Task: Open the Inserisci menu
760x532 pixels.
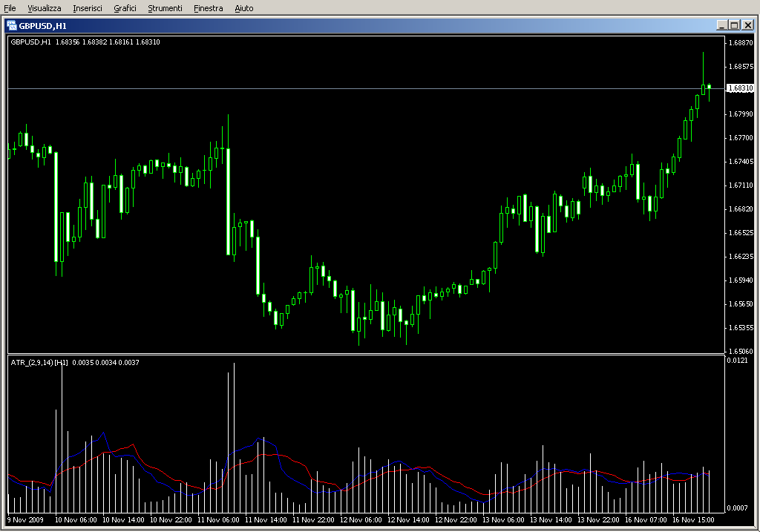Action: click(88, 8)
